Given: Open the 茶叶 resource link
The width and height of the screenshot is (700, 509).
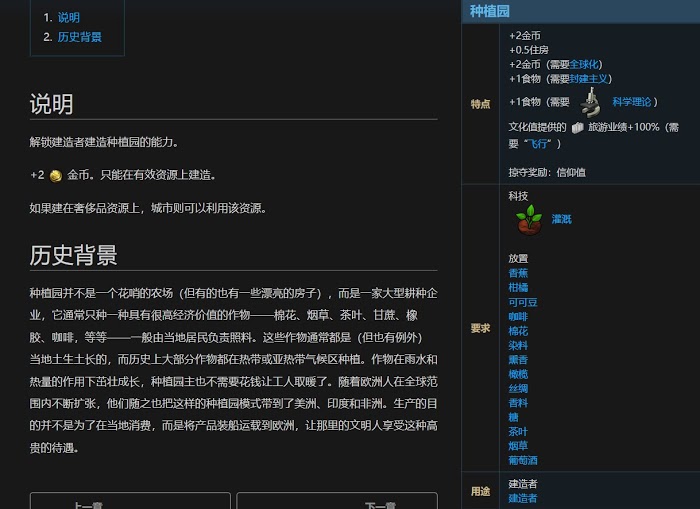Looking at the screenshot, I should (518, 431).
